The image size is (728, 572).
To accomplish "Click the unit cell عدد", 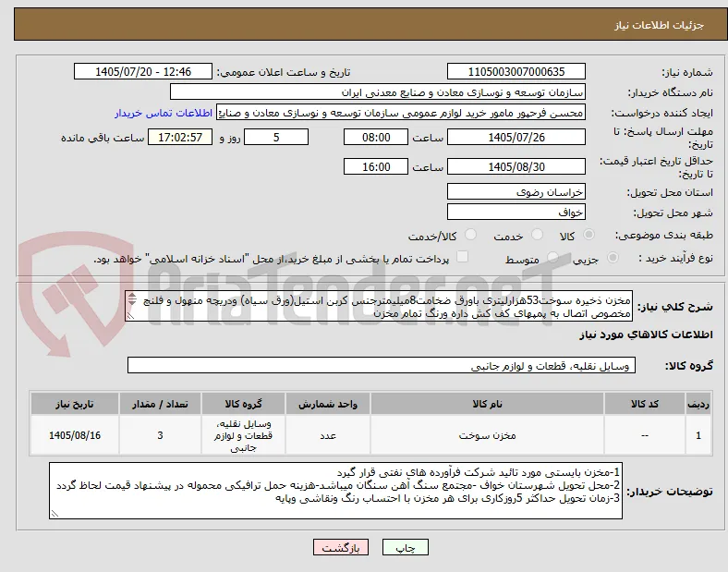I will [x=328, y=435].
